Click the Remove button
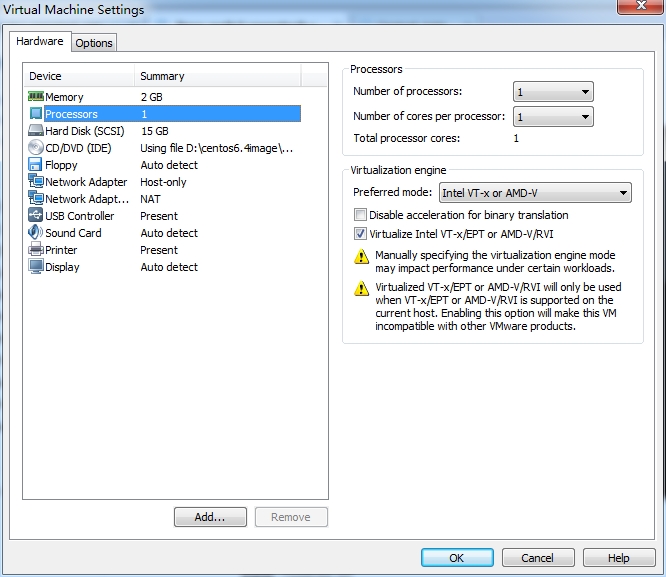666x577 pixels. [291, 517]
